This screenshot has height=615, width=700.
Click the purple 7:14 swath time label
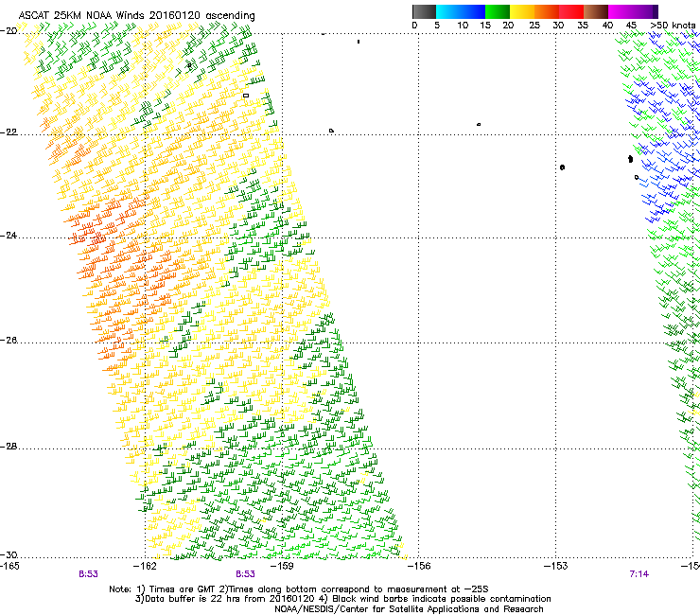point(639,574)
